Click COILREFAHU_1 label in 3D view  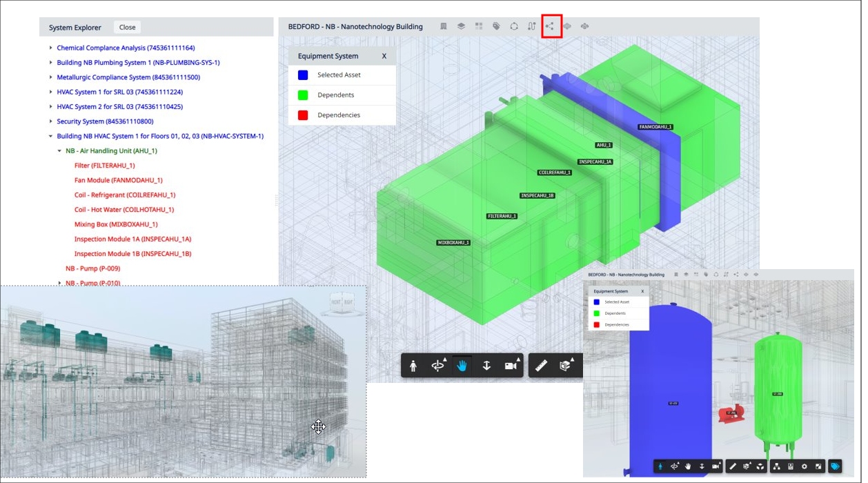coord(555,172)
